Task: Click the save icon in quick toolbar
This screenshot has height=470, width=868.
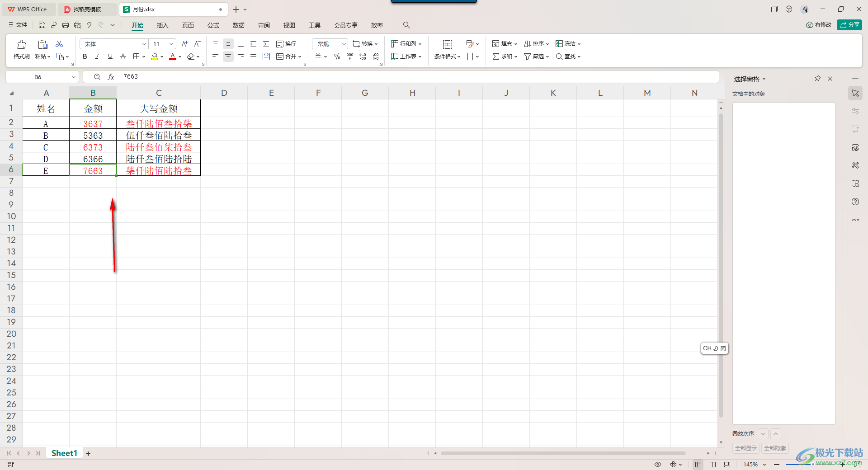Action: (x=42, y=25)
